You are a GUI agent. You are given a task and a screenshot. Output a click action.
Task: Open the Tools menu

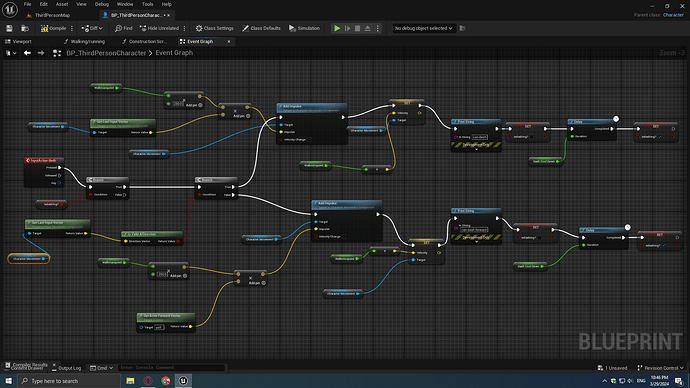(147, 4)
